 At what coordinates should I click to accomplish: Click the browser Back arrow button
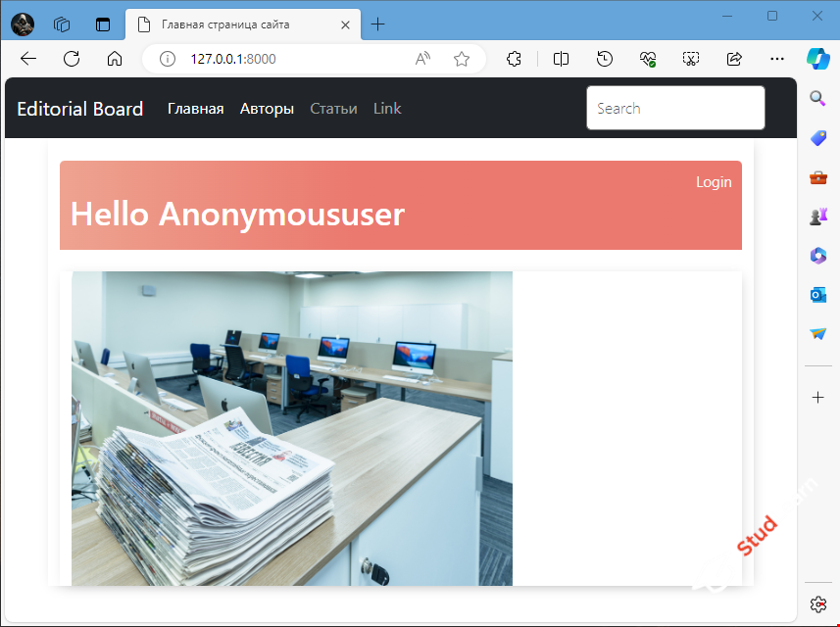tap(28, 59)
